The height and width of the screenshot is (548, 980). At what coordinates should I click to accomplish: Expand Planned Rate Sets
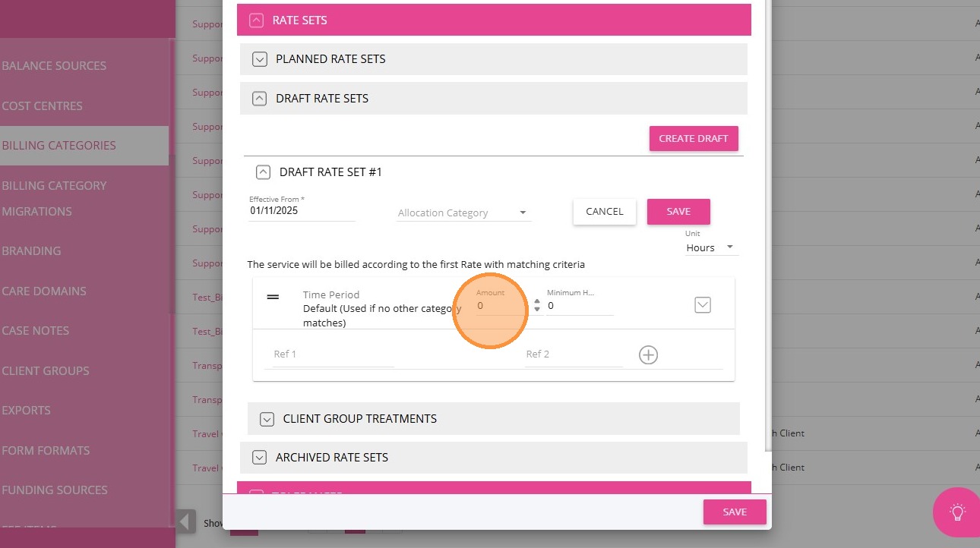(x=260, y=59)
